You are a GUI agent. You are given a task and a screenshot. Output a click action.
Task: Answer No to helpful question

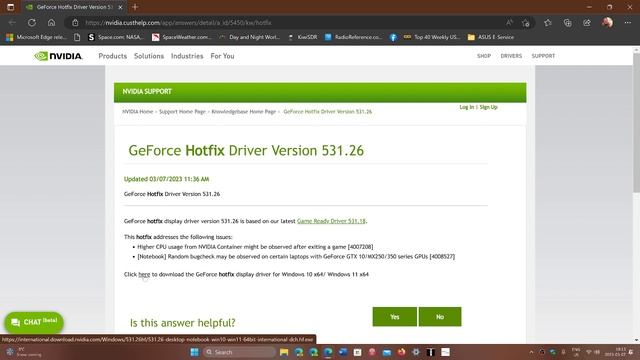pos(440,317)
